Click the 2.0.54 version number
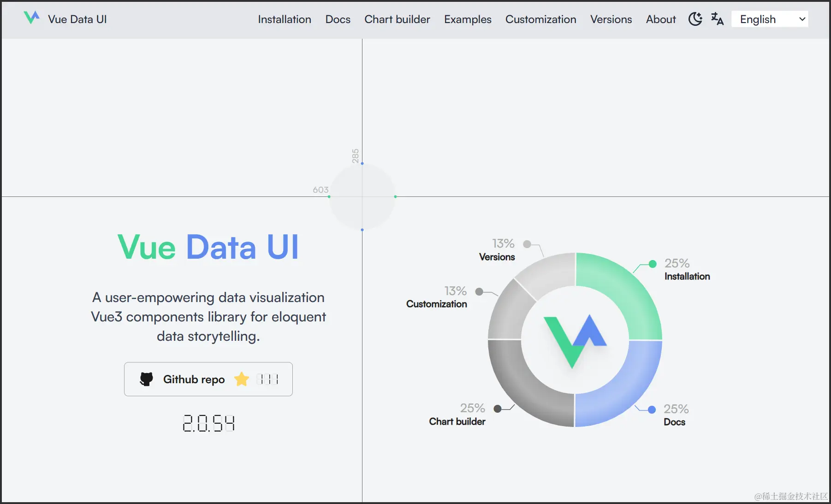This screenshot has width=831, height=504. pyautogui.click(x=208, y=423)
